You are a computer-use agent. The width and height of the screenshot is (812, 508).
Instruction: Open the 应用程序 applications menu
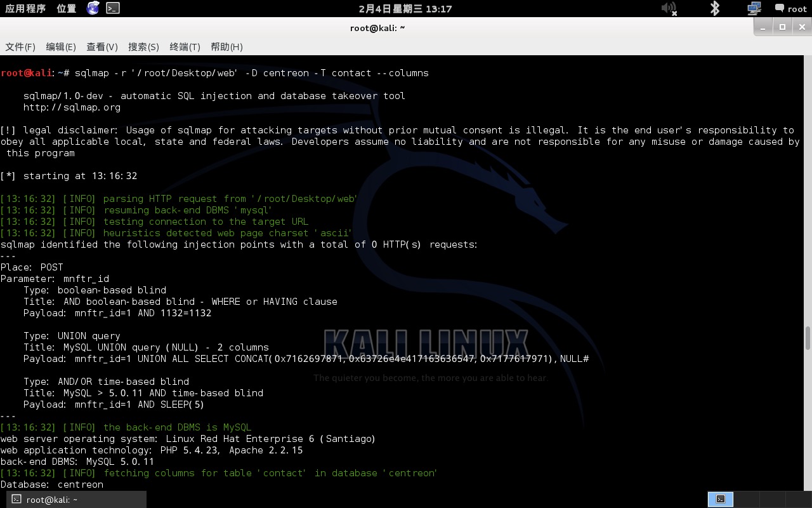coord(25,8)
